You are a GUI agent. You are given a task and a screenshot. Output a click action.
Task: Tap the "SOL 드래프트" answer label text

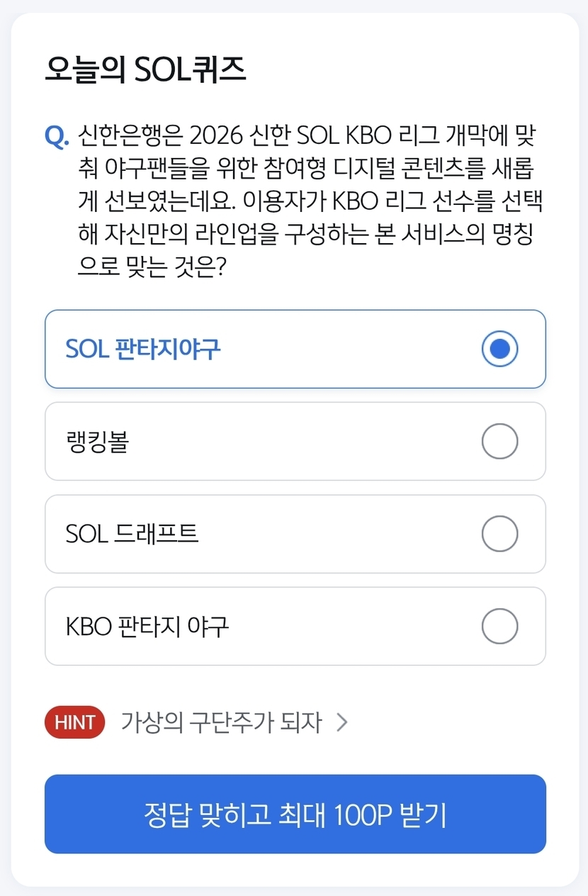[x=132, y=534]
